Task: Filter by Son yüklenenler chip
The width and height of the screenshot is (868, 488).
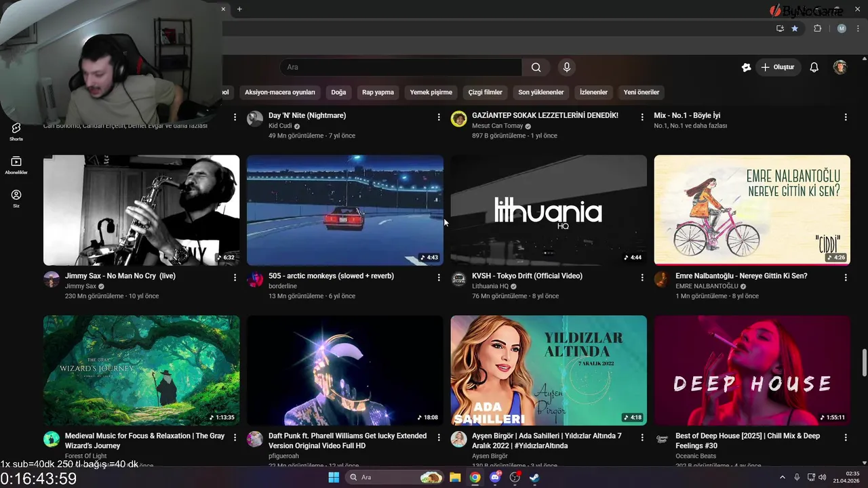Action: point(541,92)
